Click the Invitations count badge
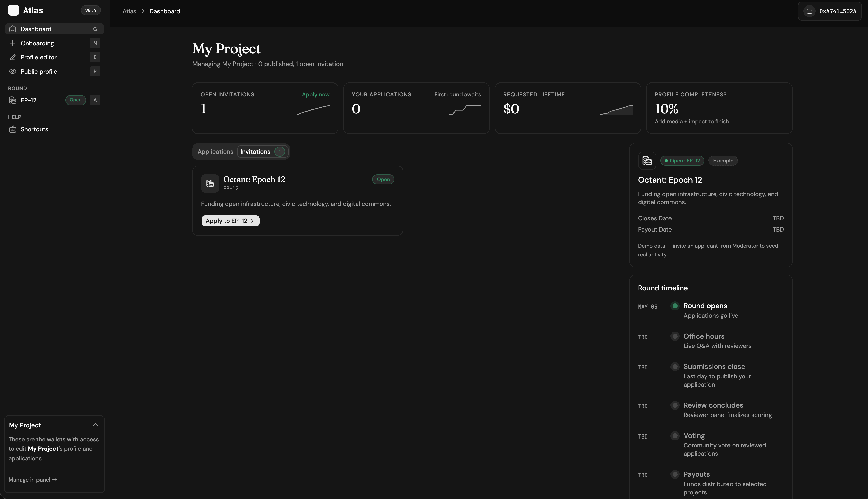 (x=280, y=152)
